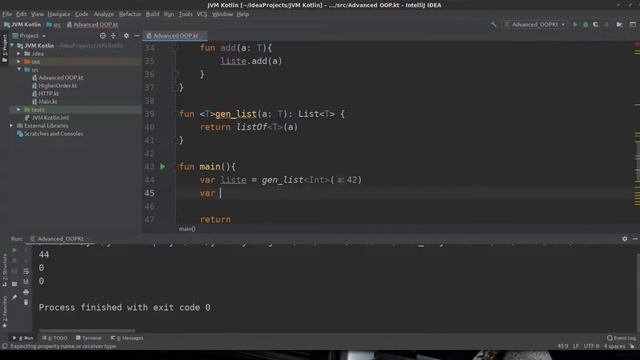
Task: Open the Navigate menu
Action: click(x=59, y=14)
